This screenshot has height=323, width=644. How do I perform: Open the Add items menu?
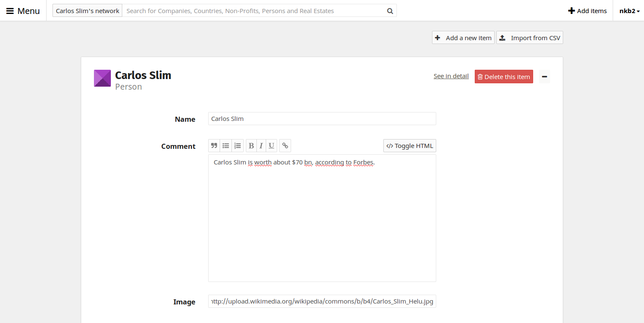(587, 11)
